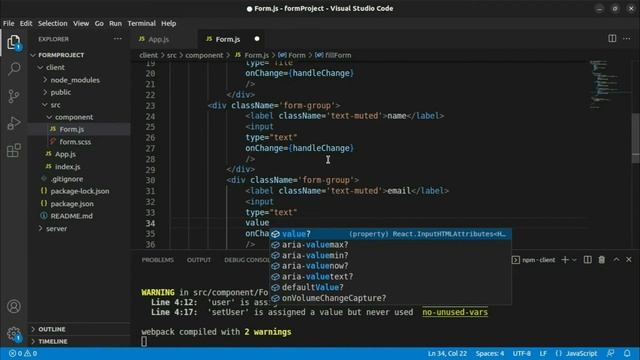The image size is (640, 360).
Task: Choose value? autocomplete suggestion
Action: pos(390,234)
